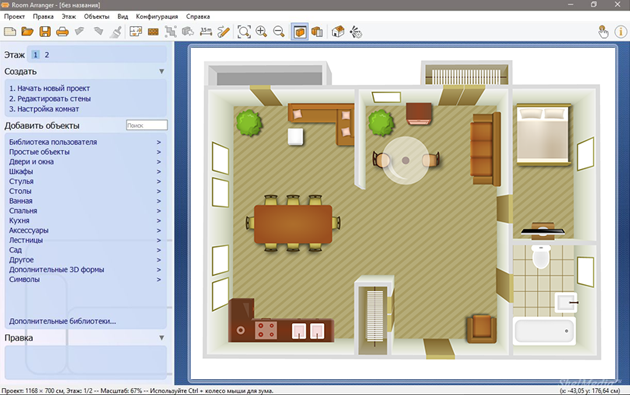Click the information icon at toolbar right
This screenshot has height=395, width=630.
pyautogui.click(x=620, y=31)
